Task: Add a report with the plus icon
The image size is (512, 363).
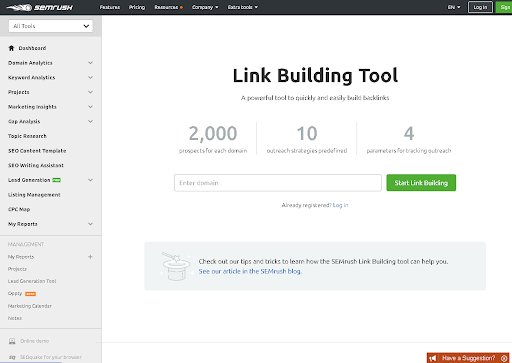Action: [90, 257]
